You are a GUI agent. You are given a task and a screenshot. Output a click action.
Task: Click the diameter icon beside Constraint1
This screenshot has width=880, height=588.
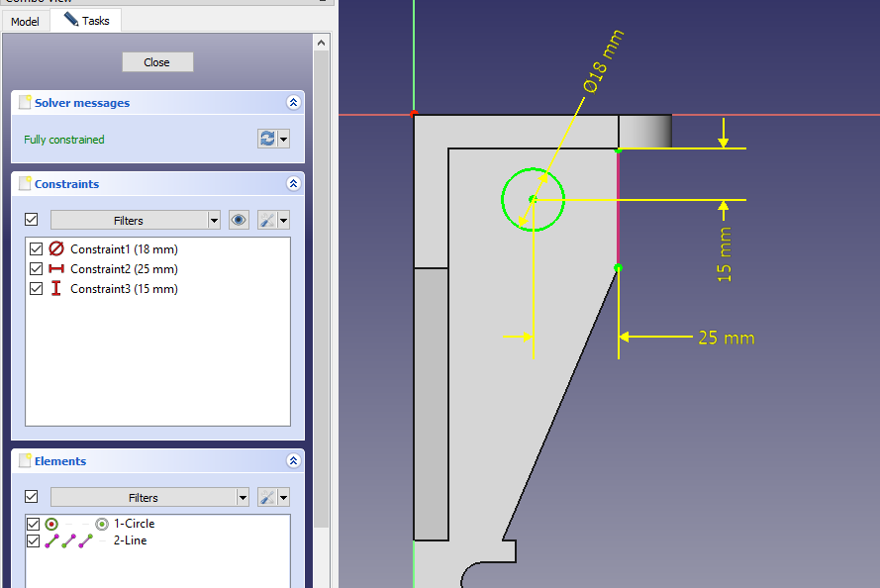point(56,249)
